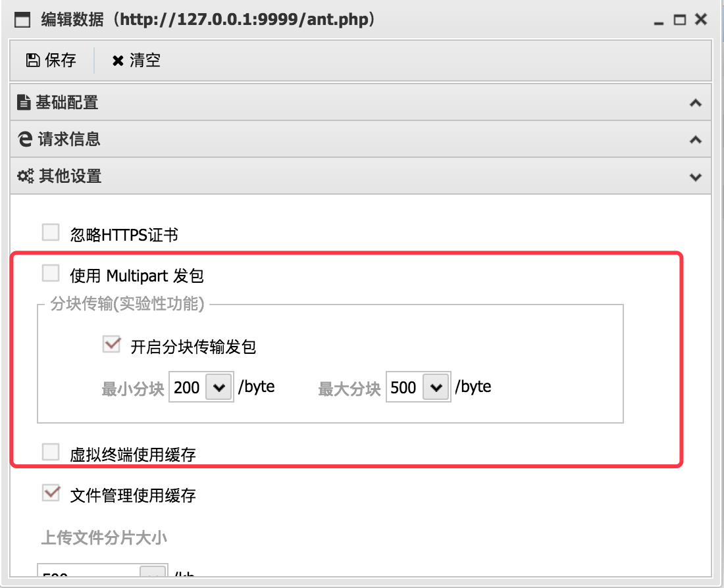This screenshot has height=588, width=724.
Task: Uncheck chunked transfer enable checkbox
Action: click(111, 344)
